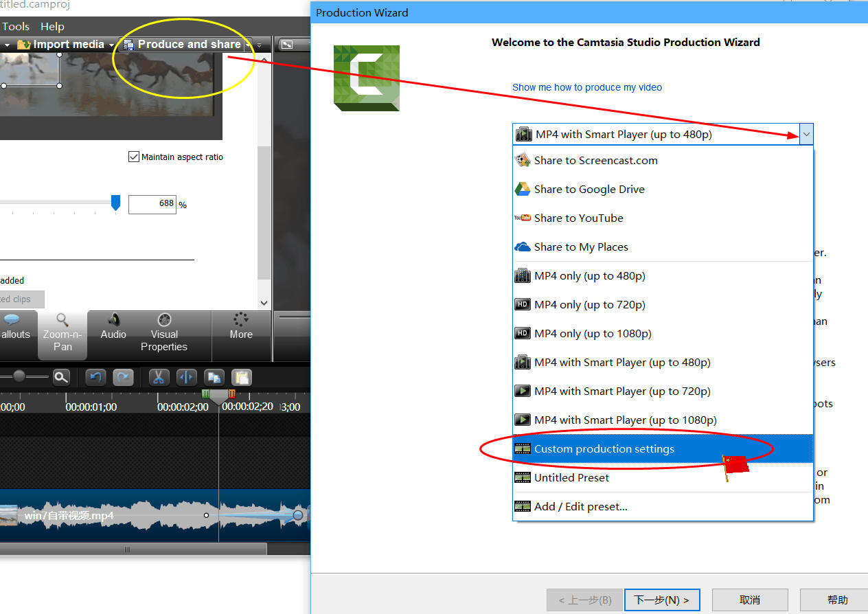Click the Paste icon in timeline toolbar
This screenshot has height=614, width=868.
(242, 377)
